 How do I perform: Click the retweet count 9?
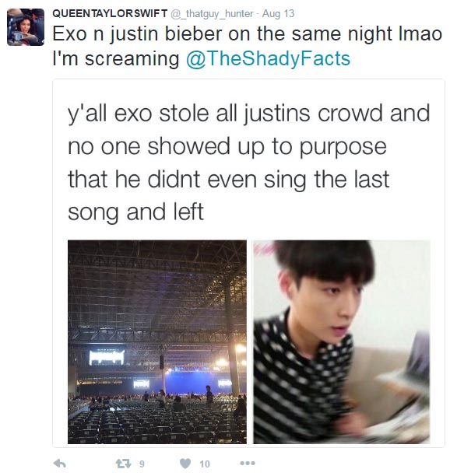coord(142,464)
